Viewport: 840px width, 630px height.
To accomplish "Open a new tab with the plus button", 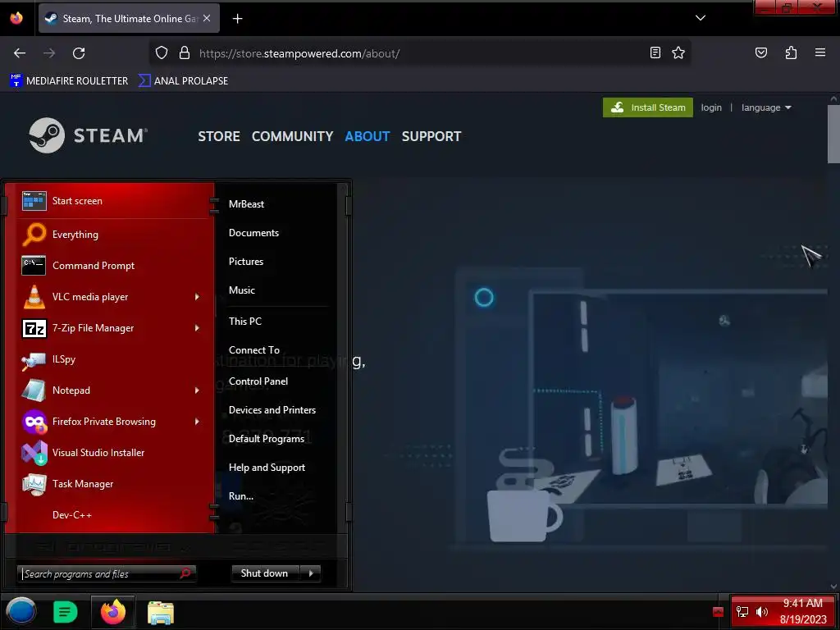I will click(x=237, y=19).
